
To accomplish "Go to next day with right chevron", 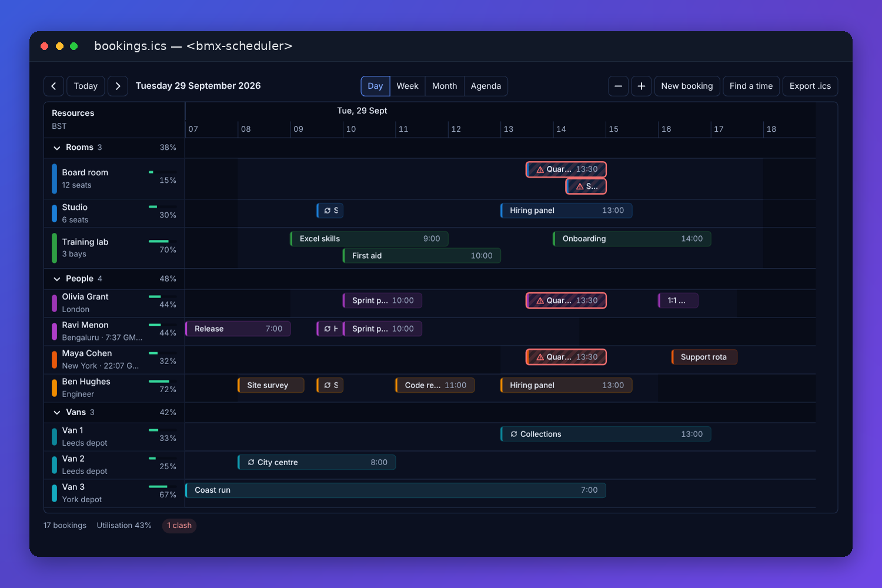I will [x=118, y=86].
